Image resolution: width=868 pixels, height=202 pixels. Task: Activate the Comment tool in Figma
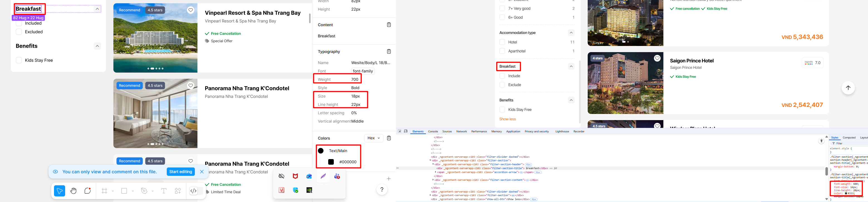coord(88,191)
